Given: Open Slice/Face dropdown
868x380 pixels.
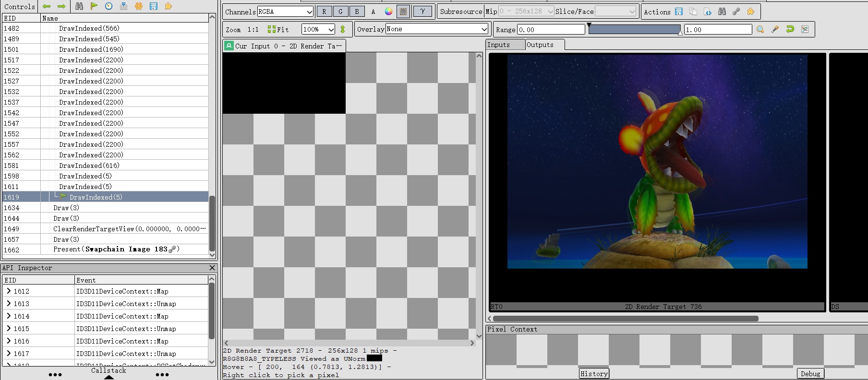Looking at the screenshot, I should [616, 11].
